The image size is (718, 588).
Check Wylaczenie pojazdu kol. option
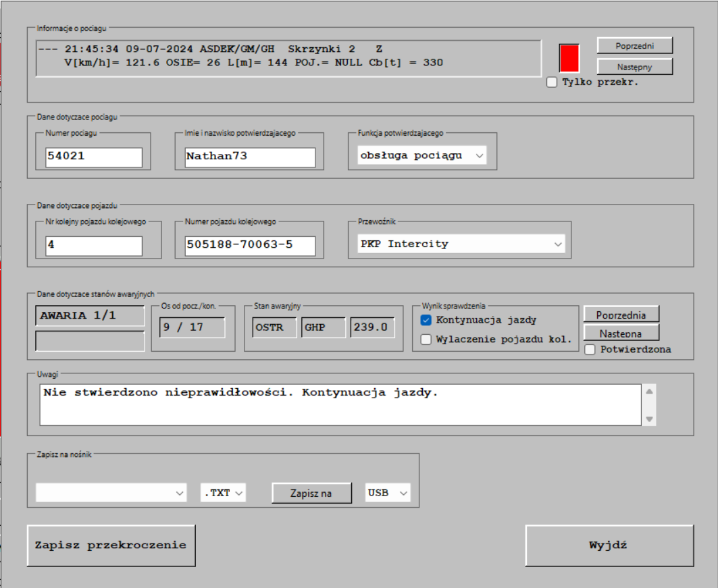tap(426, 340)
